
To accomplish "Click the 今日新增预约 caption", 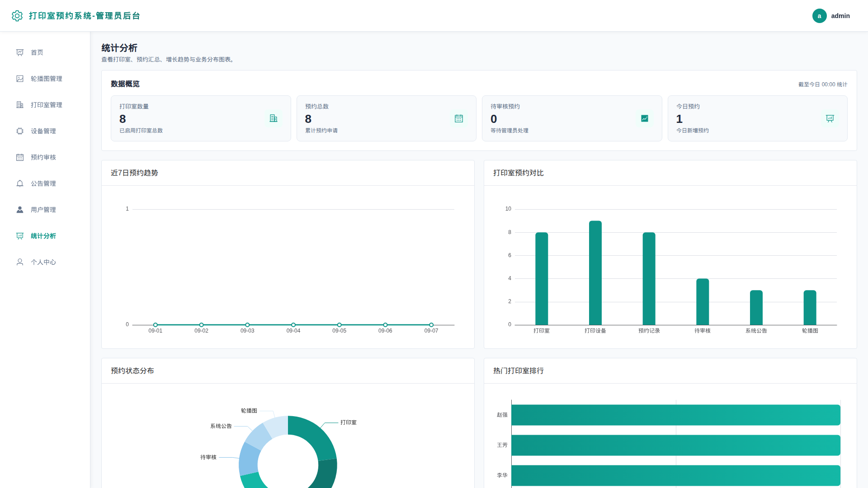I will point(693,131).
